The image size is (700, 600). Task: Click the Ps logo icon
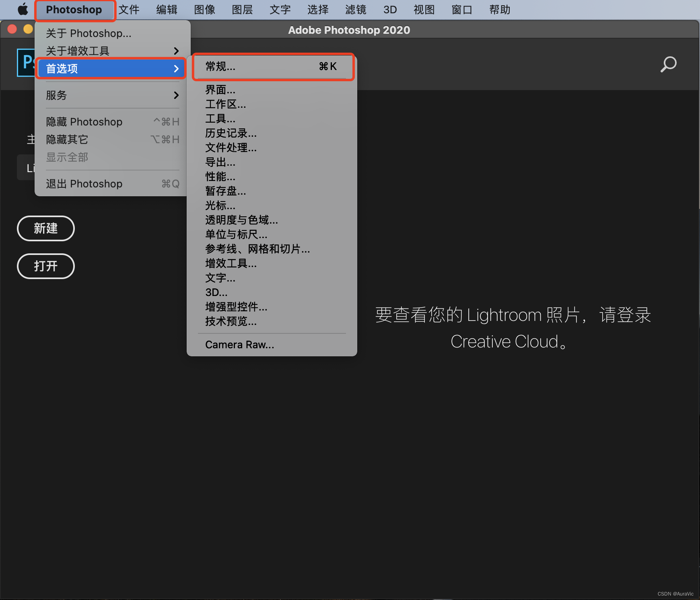26,62
